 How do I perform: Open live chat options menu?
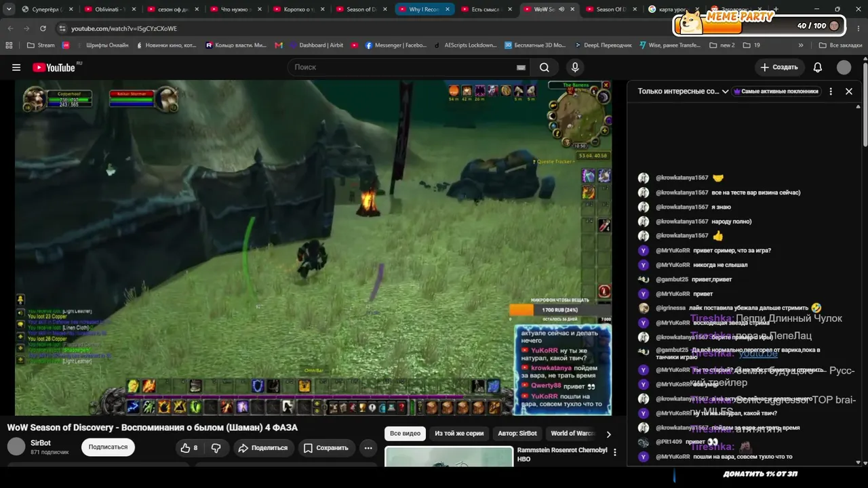(831, 91)
